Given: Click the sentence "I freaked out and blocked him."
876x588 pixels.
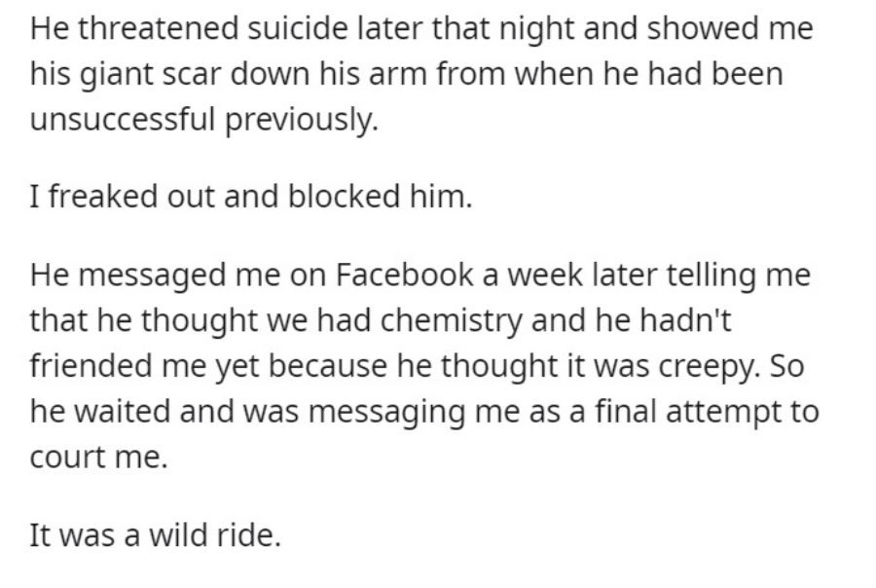Looking at the screenshot, I should coord(251,197).
